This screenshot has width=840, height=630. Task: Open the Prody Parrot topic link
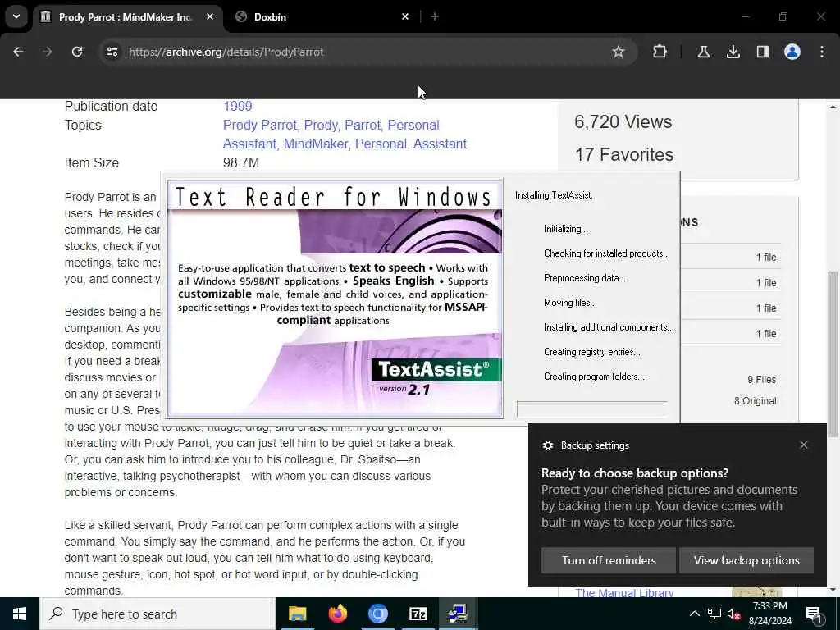click(x=260, y=125)
